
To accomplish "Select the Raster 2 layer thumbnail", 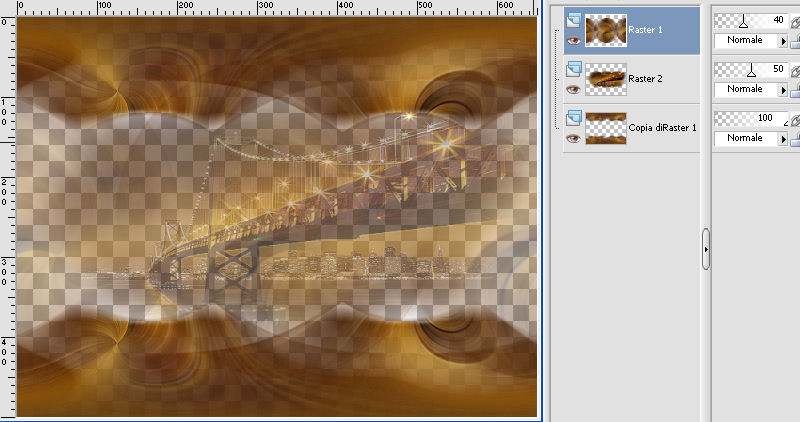I will 606,79.
